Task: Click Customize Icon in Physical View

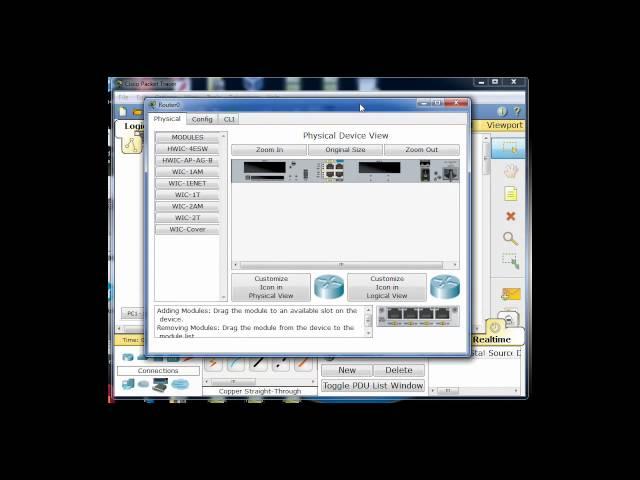Action: 271,287
